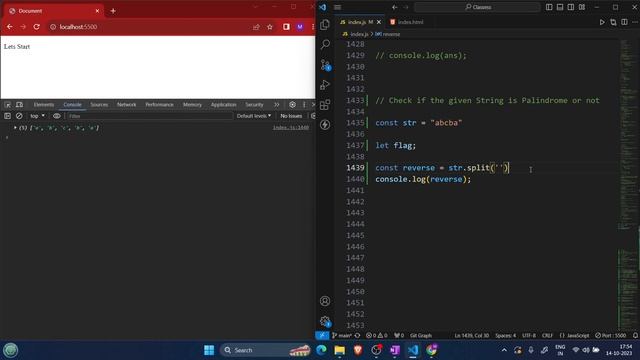Close the index.js editor tab
This screenshot has width=640, height=360.
(x=379, y=22)
